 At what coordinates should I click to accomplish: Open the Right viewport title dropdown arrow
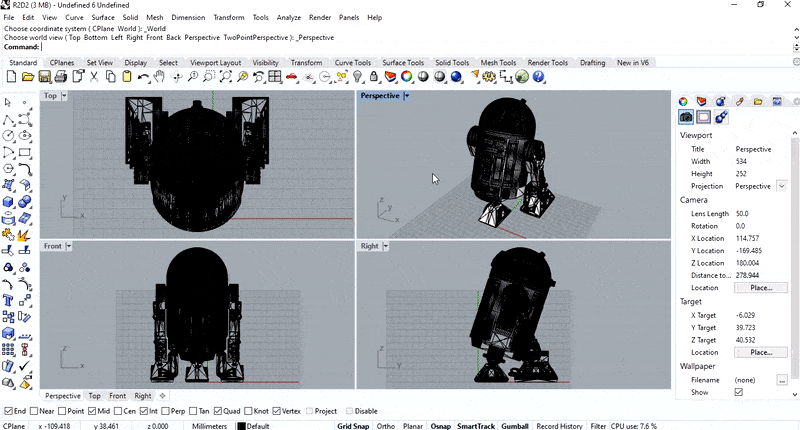coord(386,246)
